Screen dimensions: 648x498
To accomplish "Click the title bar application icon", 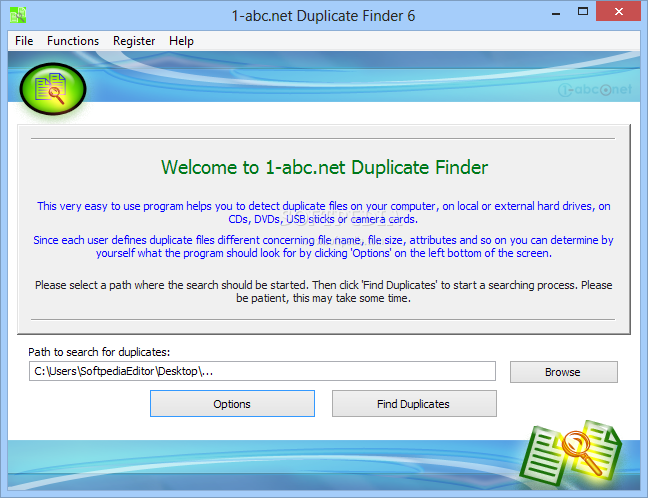I will tap(18, 16).
